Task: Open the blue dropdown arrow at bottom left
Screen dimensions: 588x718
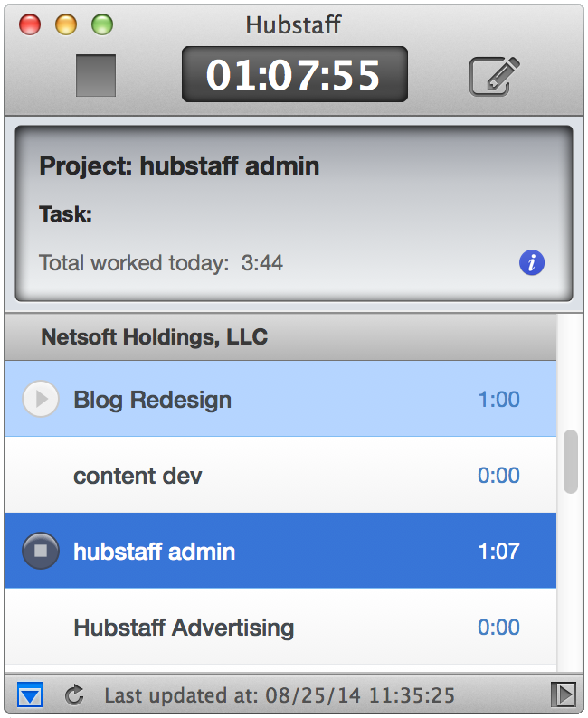Action: pyautogui.click(x=30, y=694)
